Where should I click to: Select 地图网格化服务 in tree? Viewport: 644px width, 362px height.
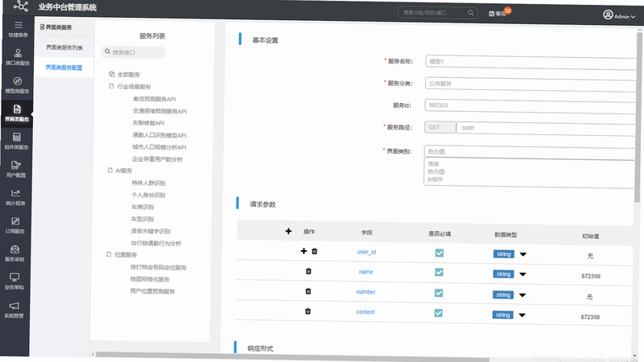(x=150, y=279)
